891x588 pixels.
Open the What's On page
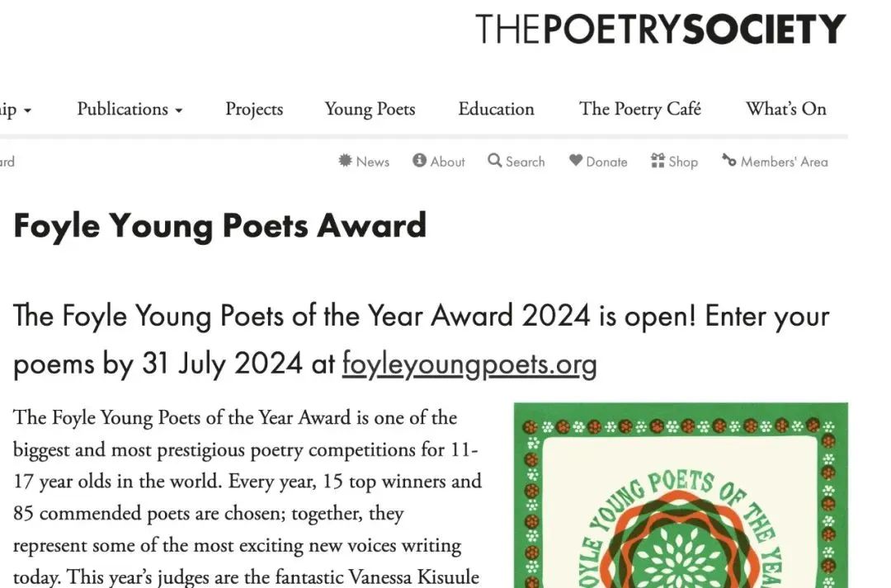click(786, 109)
